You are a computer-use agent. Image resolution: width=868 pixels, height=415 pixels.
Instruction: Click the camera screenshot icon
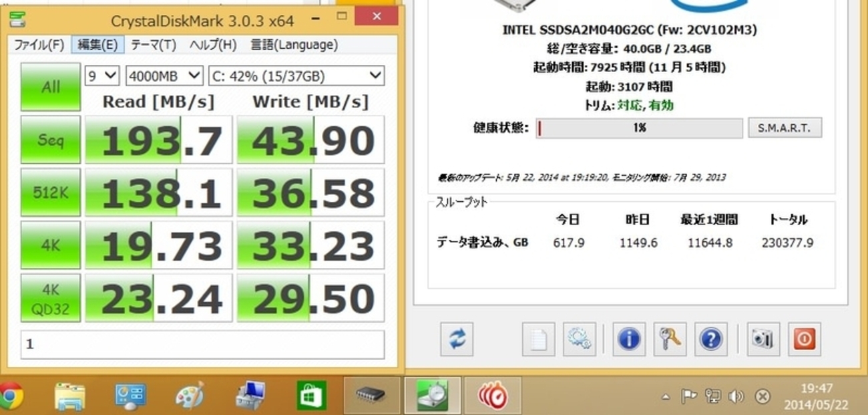tap(762, 339)
